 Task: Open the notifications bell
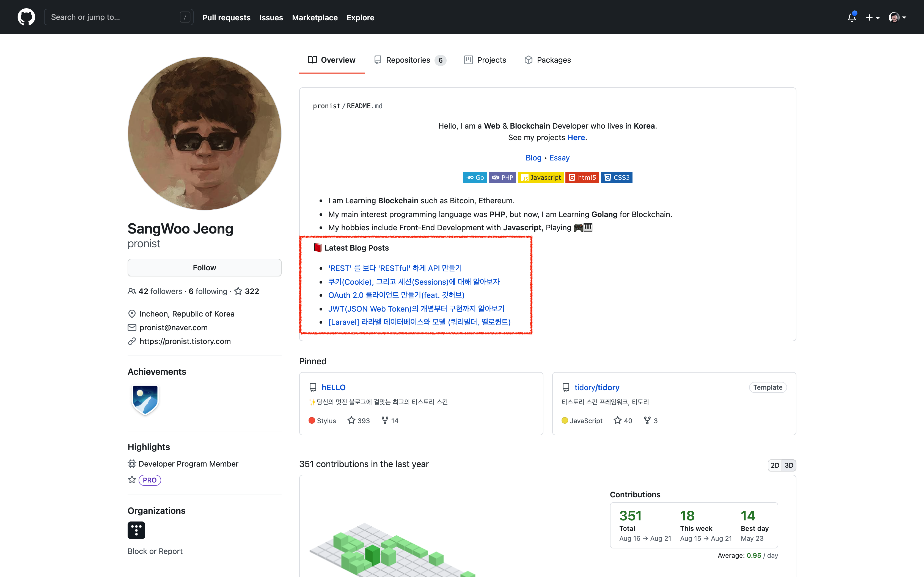851,17
